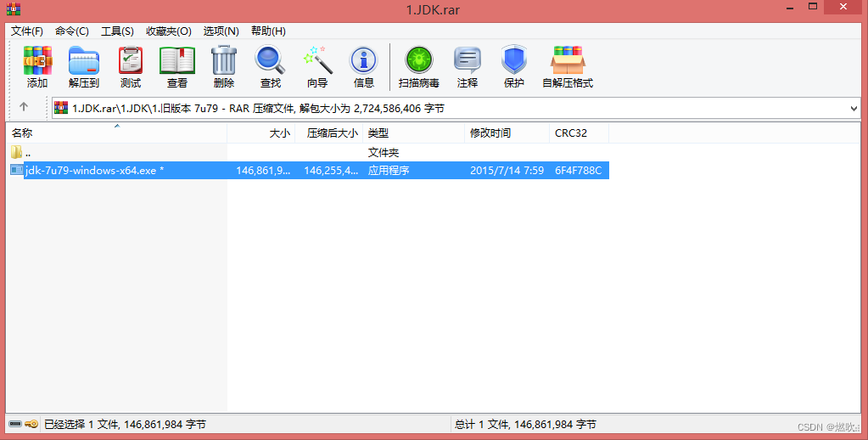Click the 删除 (Delete) trash icon

click(224, 60)
